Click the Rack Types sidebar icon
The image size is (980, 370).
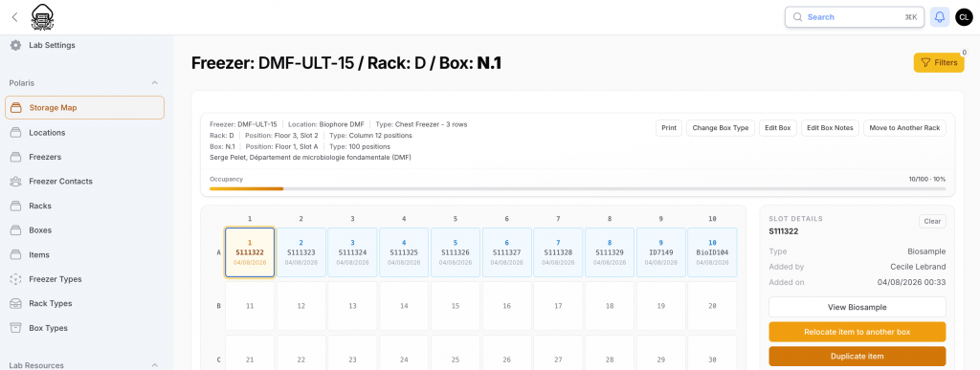[16, 303]
